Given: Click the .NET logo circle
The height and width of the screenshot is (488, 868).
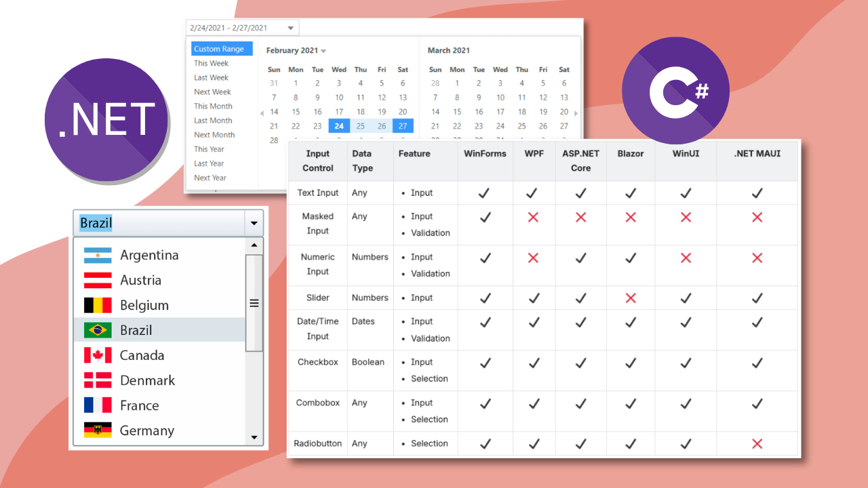Looking at the screenshot, I should point(106,119).
